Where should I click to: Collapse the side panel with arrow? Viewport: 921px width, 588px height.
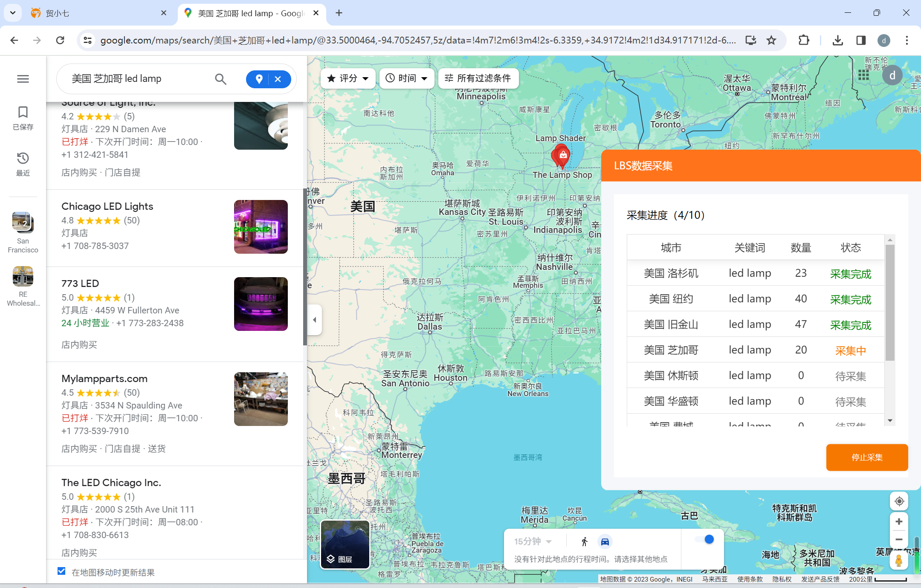(x=315, y=320)
